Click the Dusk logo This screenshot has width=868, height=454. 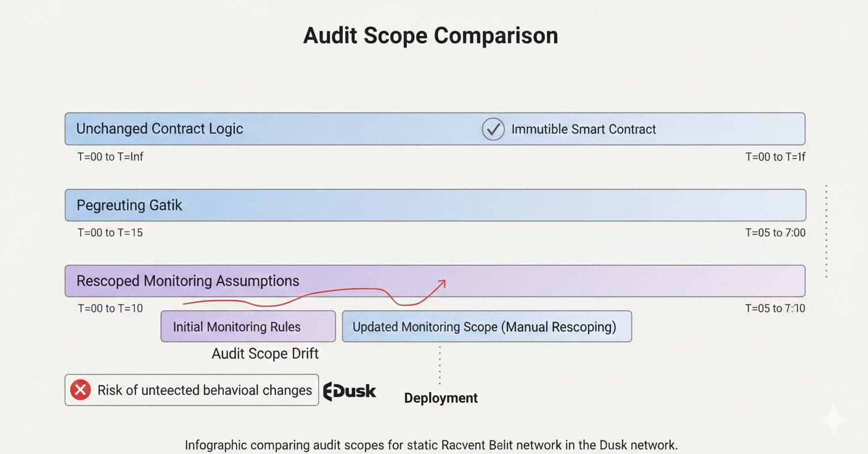[x=350, y=391]
